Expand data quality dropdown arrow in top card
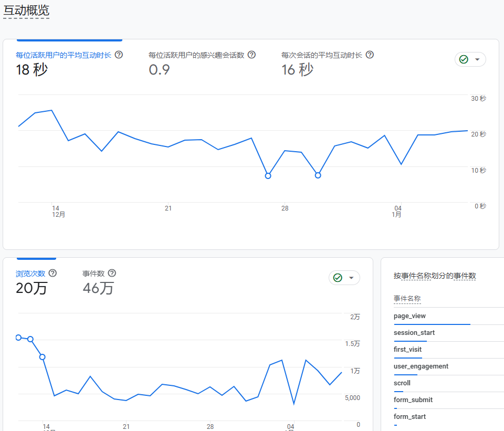The height and width of the screenshot is (431, 504). pyautogui.click(x=477, y=59)
